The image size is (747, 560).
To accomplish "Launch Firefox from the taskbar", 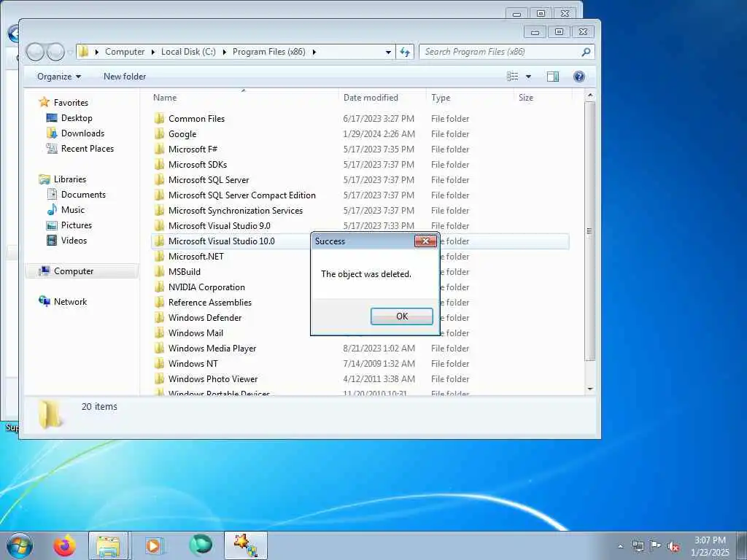I will pos(64,545).
